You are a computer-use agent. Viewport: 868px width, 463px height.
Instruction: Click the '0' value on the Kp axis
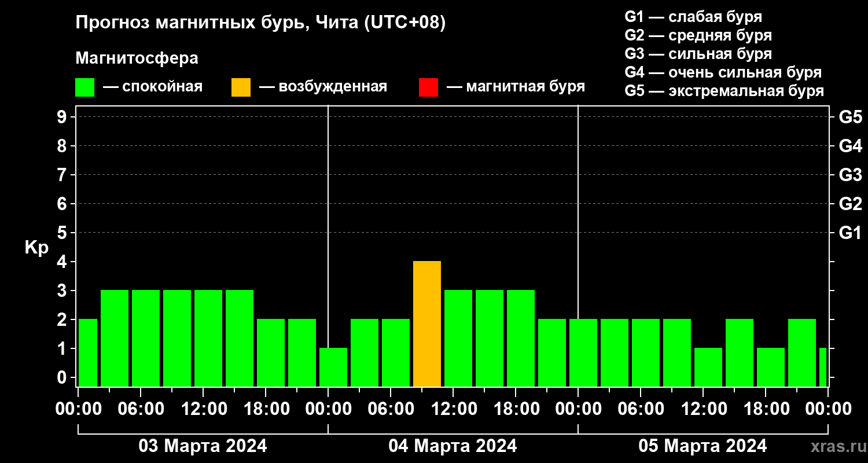click(x=63, y=377)
